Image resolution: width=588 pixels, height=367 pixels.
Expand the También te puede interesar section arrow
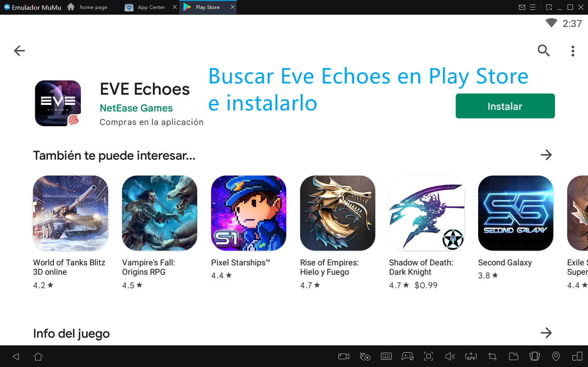pyautogui.click(x=546, y=155)
